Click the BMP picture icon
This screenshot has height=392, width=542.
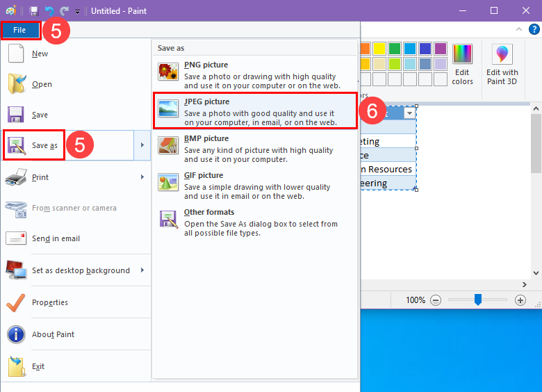click(x=168, y=145)
